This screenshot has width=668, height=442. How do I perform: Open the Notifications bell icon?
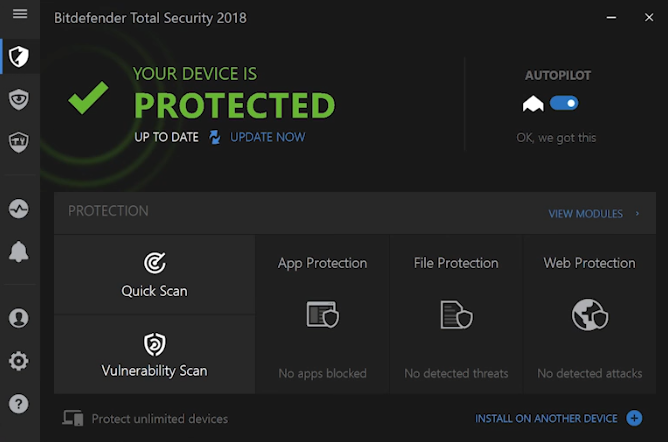click(18, 253)
